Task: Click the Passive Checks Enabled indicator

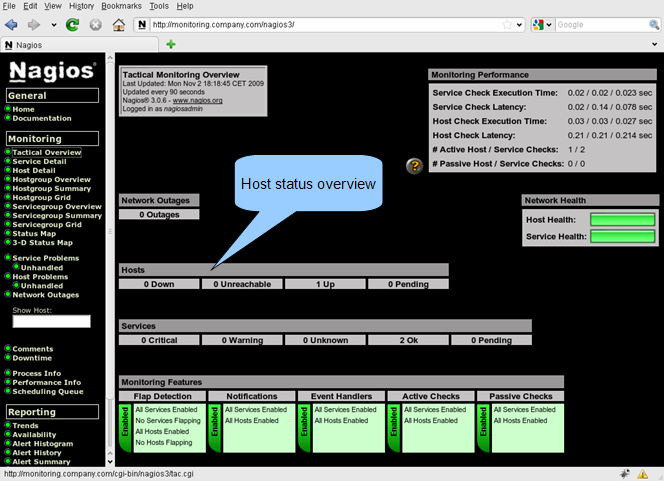Action: 484,428
